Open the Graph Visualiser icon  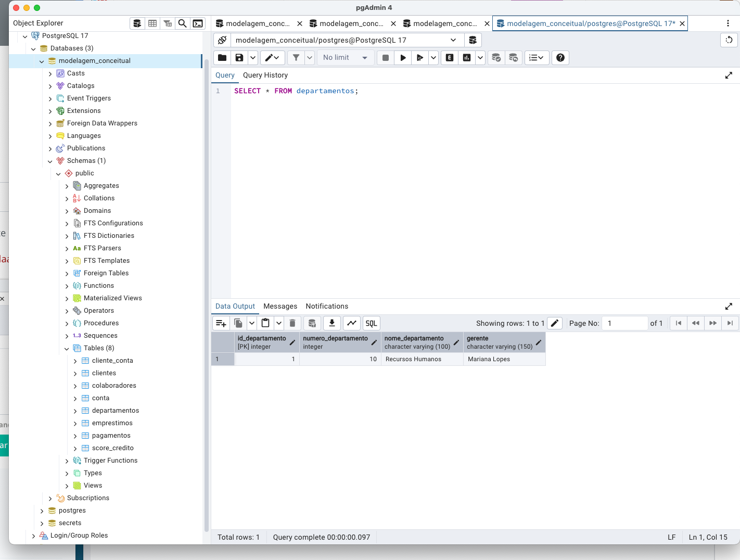click(352, 323)
